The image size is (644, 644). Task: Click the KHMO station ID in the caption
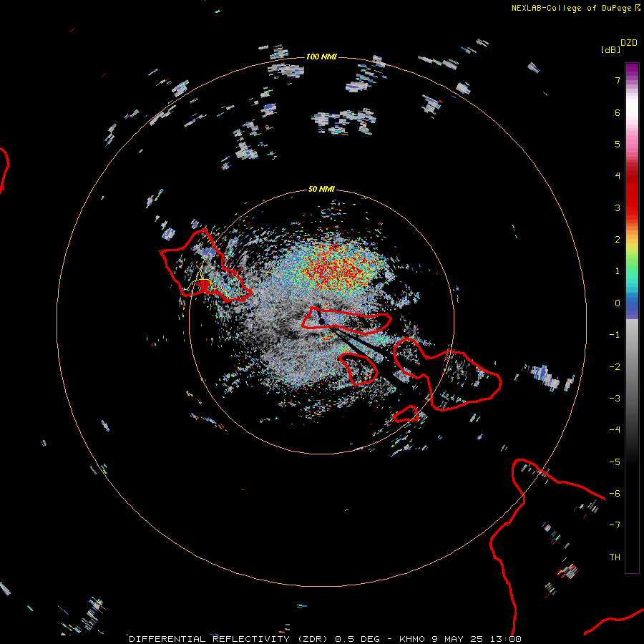point(412,639)
